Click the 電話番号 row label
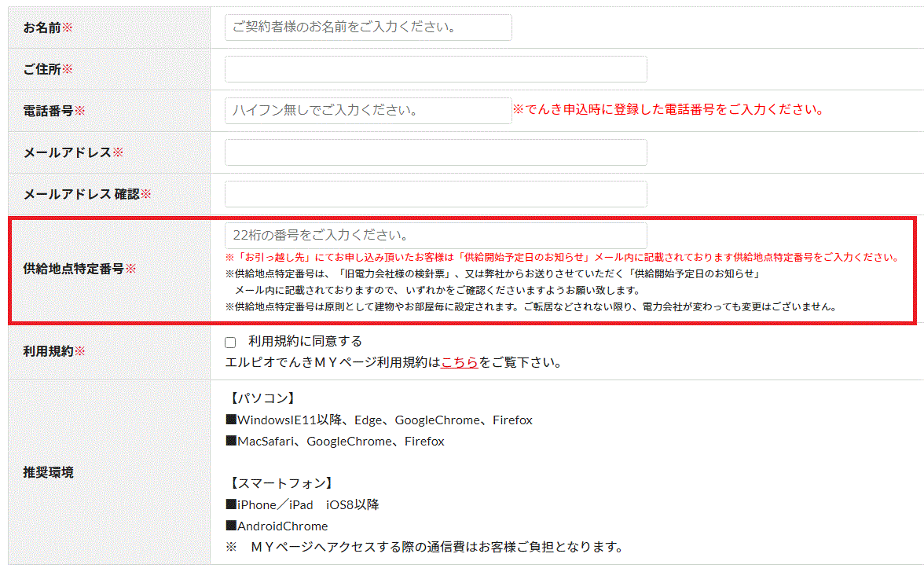Screen dimensions: 924x572 point(49,111)
